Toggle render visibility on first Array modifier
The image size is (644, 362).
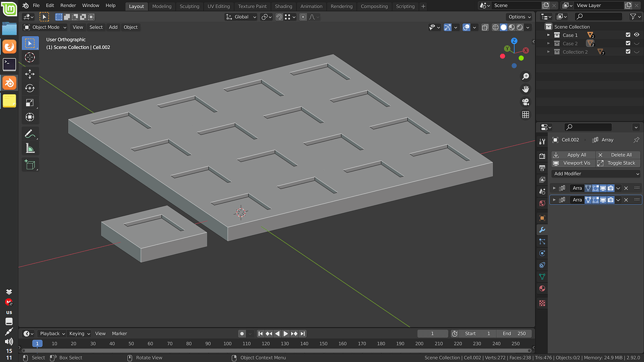611,188
